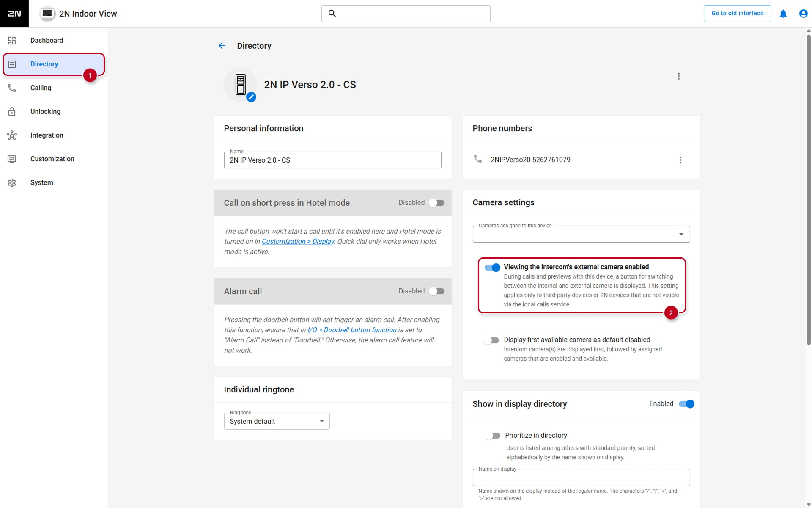812x508 pixels.
Task: Click scrollbar down arrow
Action: pyautogui.click(x=809, y=505)
